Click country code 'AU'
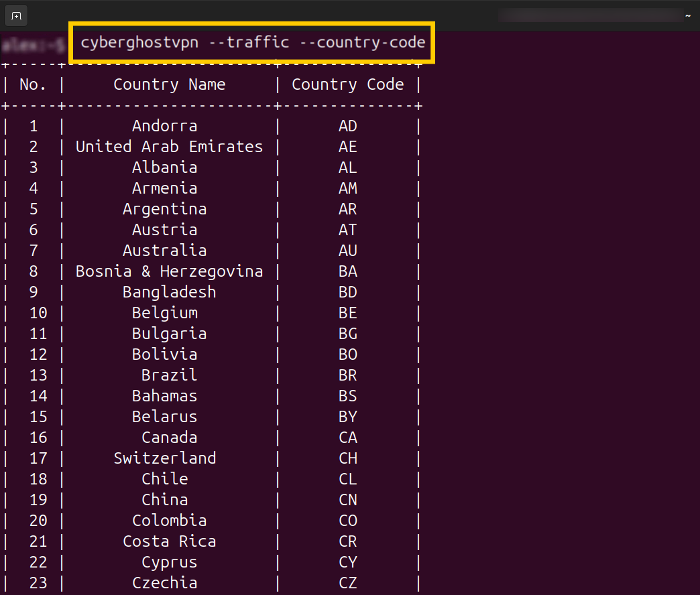 348,250
